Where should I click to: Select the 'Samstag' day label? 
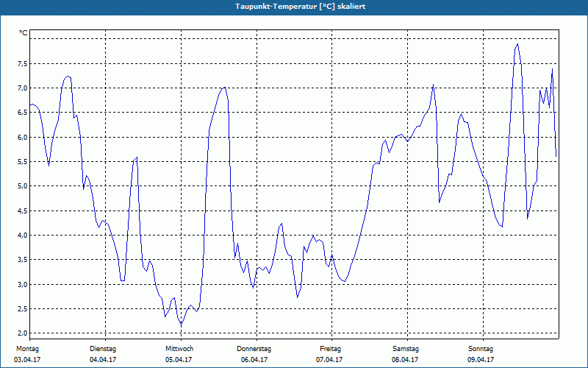point(406,349)
